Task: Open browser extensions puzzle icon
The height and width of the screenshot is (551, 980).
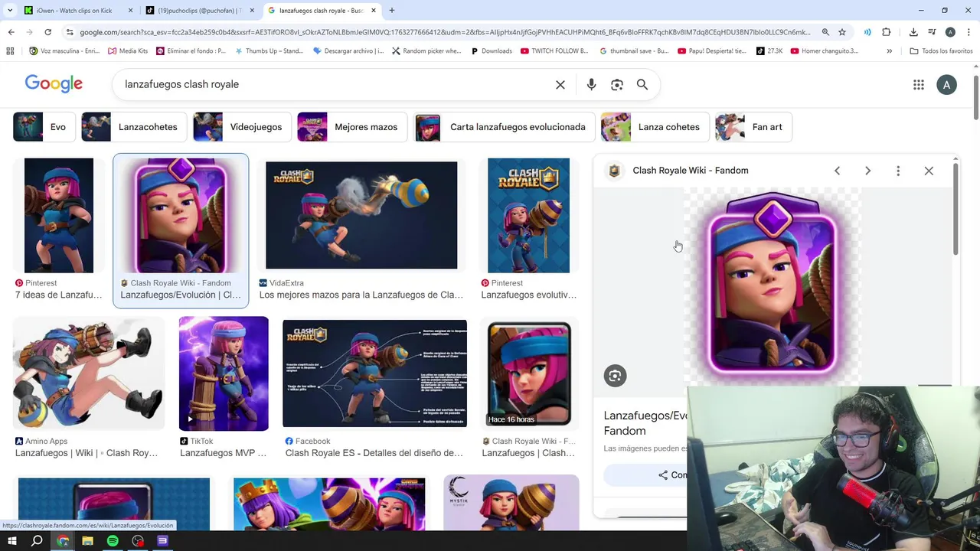Action: 887,32
